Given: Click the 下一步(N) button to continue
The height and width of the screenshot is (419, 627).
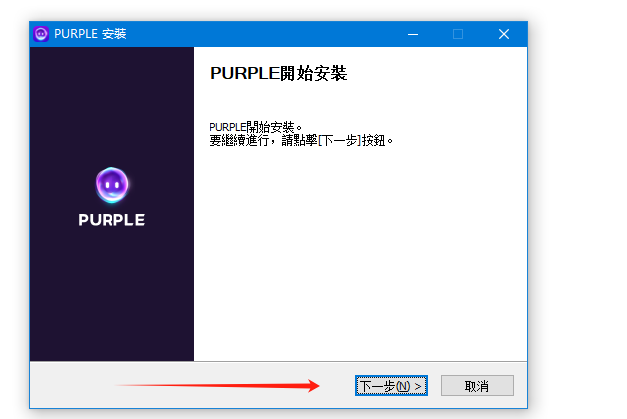Looking at the screenshot, I should 391,385.
